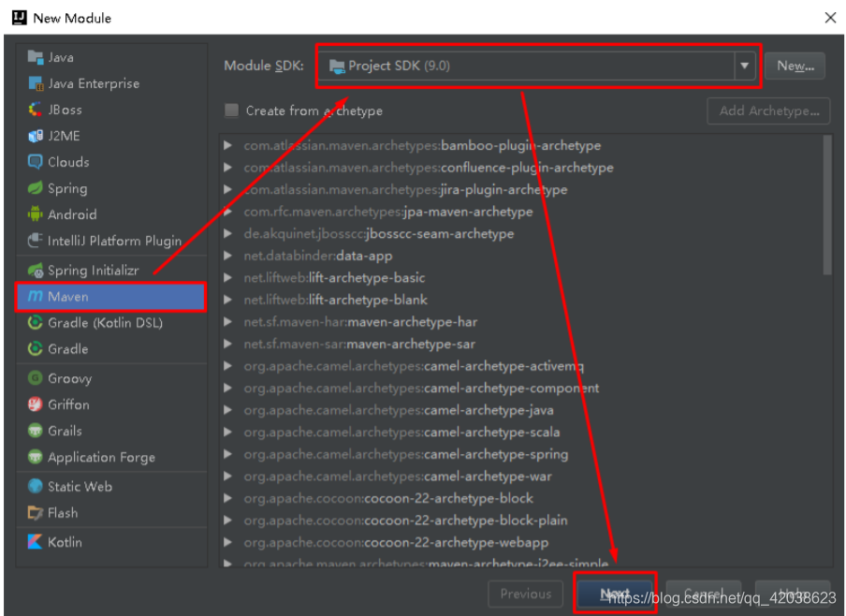
Task: Select Spring module type
Action: (x=111, y=188)
